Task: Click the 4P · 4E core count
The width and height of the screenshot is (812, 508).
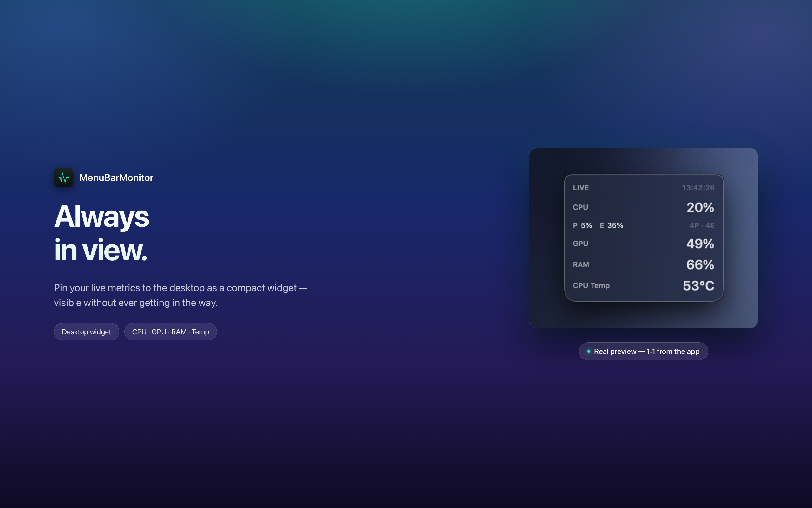Action: point(702,225)
